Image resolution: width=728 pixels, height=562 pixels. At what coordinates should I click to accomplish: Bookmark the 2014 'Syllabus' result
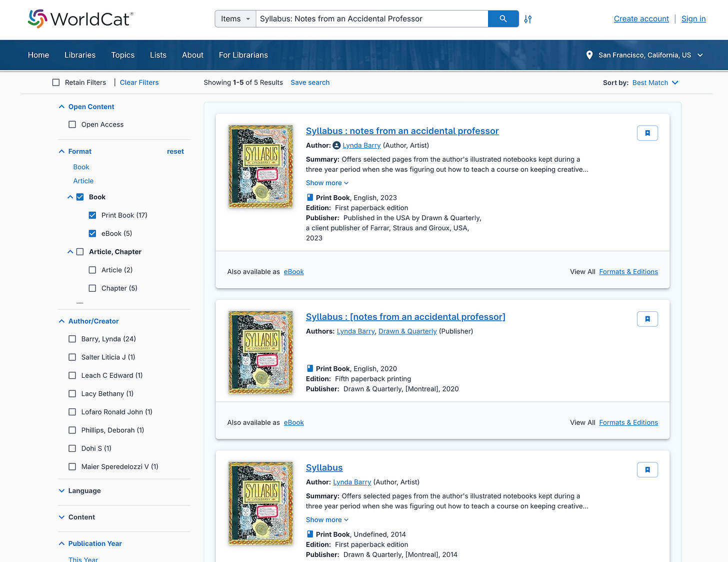647,469
